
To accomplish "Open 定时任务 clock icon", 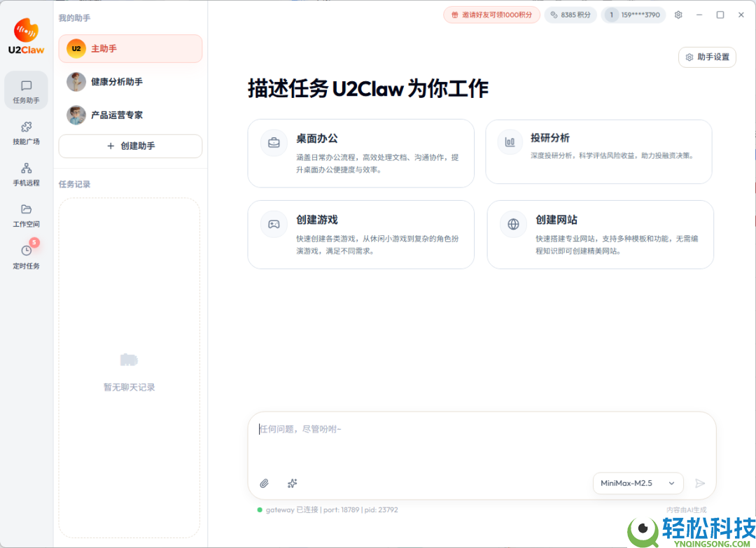I will click(x=27, y=251).
